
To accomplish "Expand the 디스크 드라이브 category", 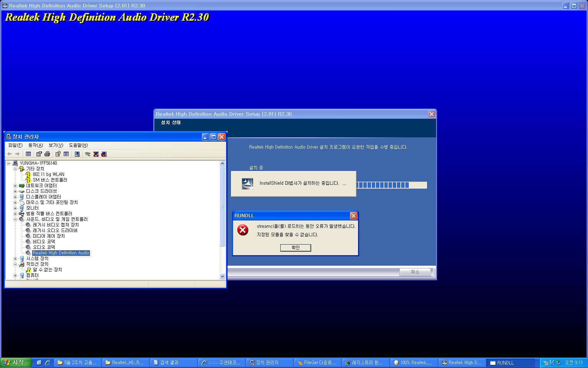I will [x=15, y=191].
